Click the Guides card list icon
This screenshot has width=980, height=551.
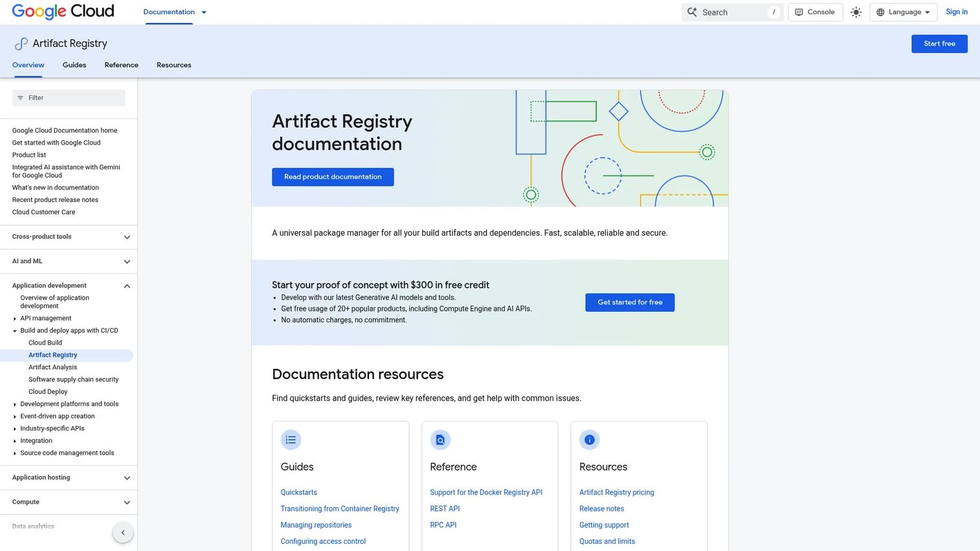291,440
